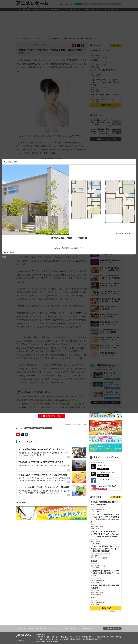Viewport: 138px width, 644px height.
Task: Open the 写真 アイドル声優 gravure link
Action: (x=49, y=136)
